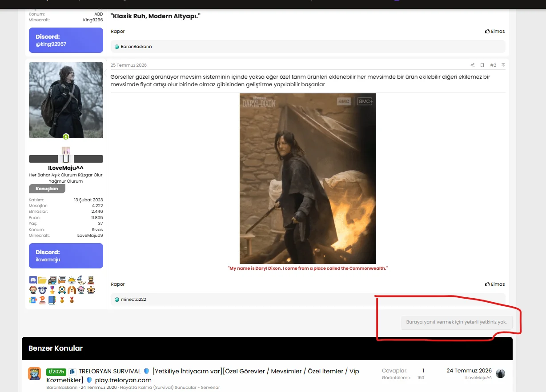Click the Katılım date 13 Şubat 2023
The height and width of the screenshot is (392, 546).
click(88, 200)
